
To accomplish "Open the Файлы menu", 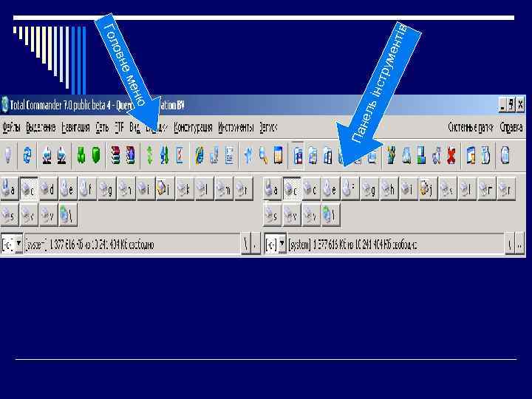I will pos(11,127).
